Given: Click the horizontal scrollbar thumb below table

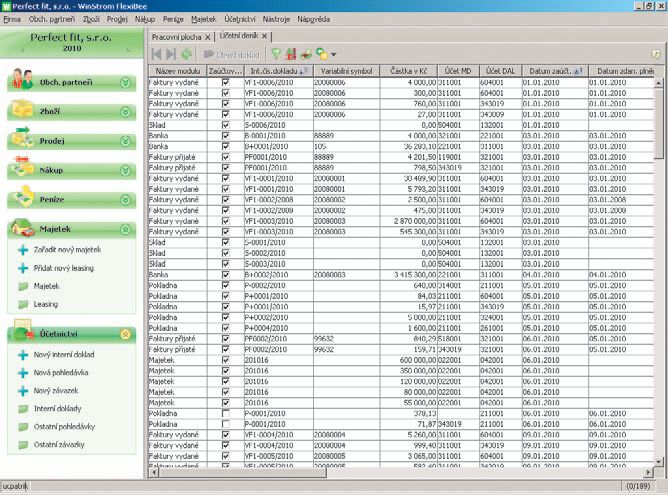Looking at the screenshot, I should pyautogui.click(x=242, y=472).
